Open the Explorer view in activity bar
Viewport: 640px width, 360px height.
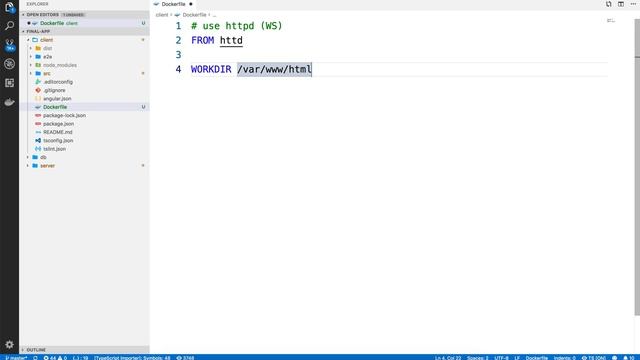click(x=9, y=7)
